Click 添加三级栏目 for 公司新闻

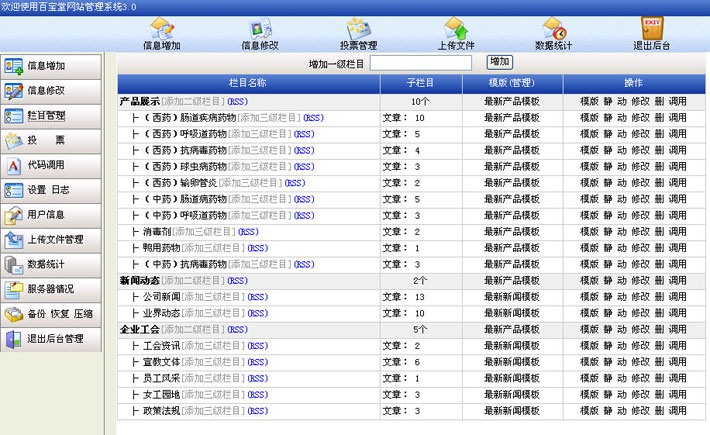(213, 297)
